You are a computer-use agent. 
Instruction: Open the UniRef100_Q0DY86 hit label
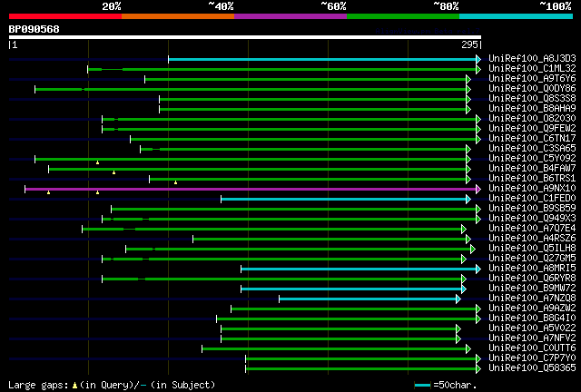(532, 89)
